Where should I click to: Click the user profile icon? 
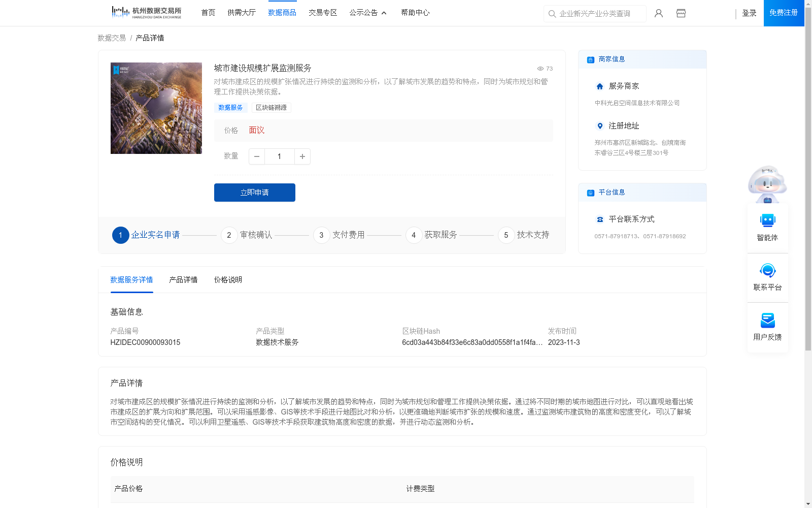pos(658,13)
